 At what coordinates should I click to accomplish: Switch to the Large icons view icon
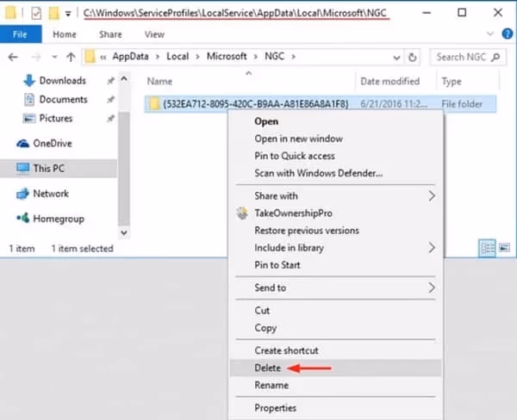click(x=504, y=247)
